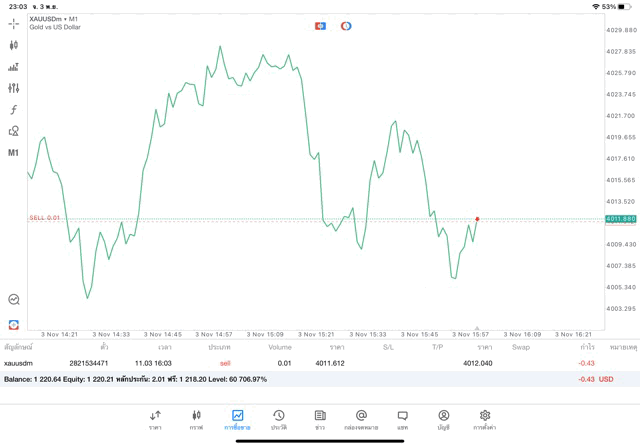Sort positions by the Volume column header
This screenshot has height=447, width=640.
pyautogui.click(x=280, y=347)
